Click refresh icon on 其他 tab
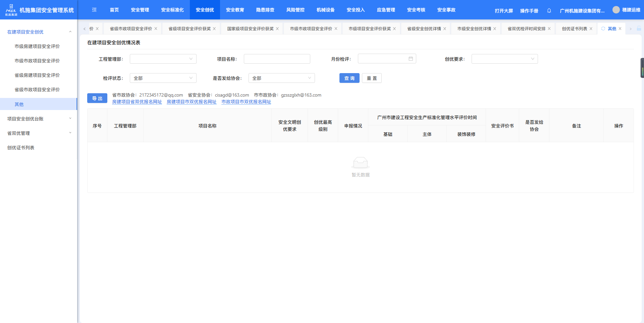The image size is (644, 323). pyautogui.click(x=603, y=29)
